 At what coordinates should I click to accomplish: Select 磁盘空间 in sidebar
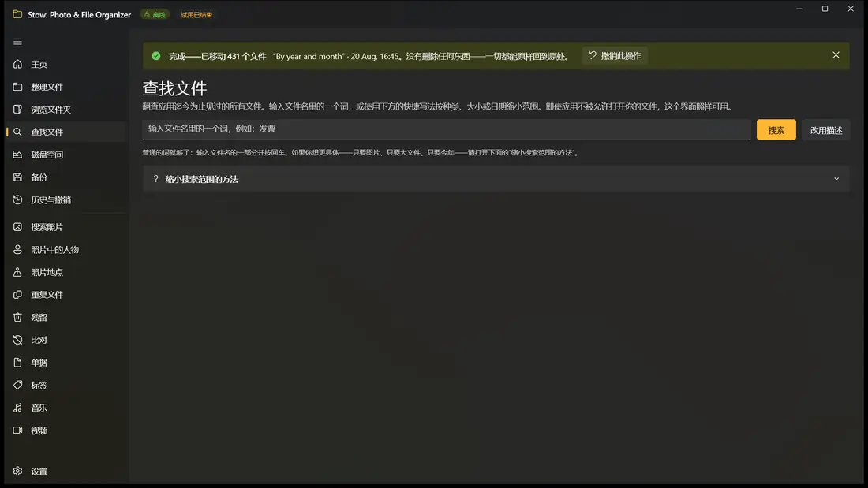pos(66,155)
